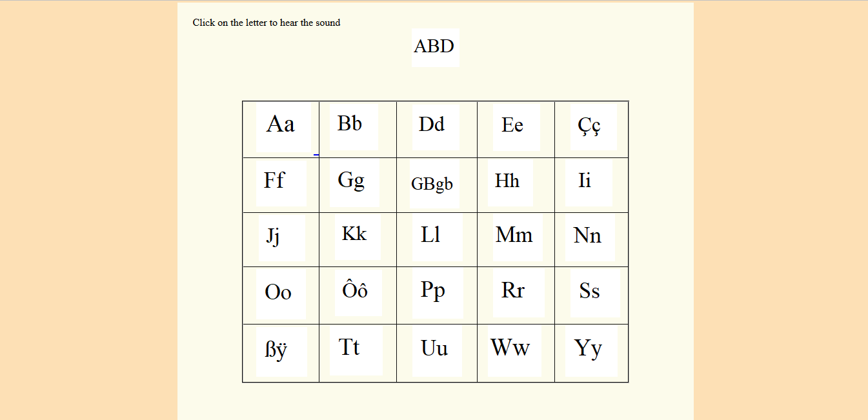Select the Gg letter tile
Screen dimensions: 868x420
pos(354,183)
